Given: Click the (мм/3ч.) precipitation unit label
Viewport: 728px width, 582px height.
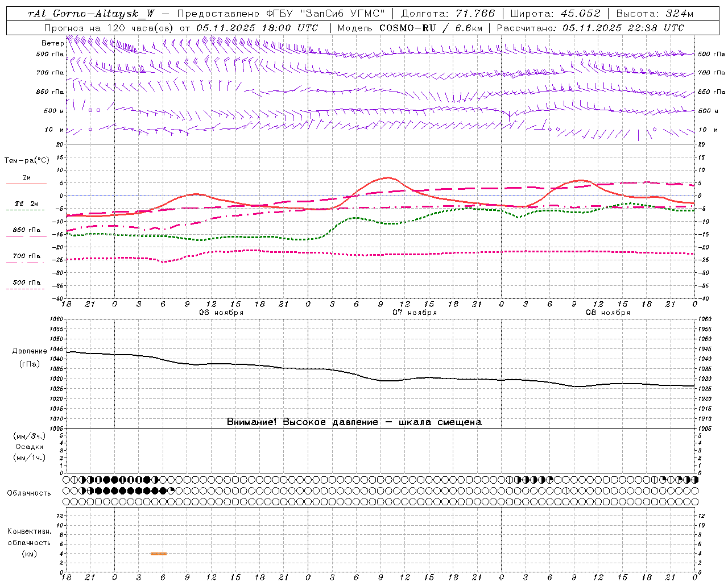Looking at the screenshot, I should point(30,436).
